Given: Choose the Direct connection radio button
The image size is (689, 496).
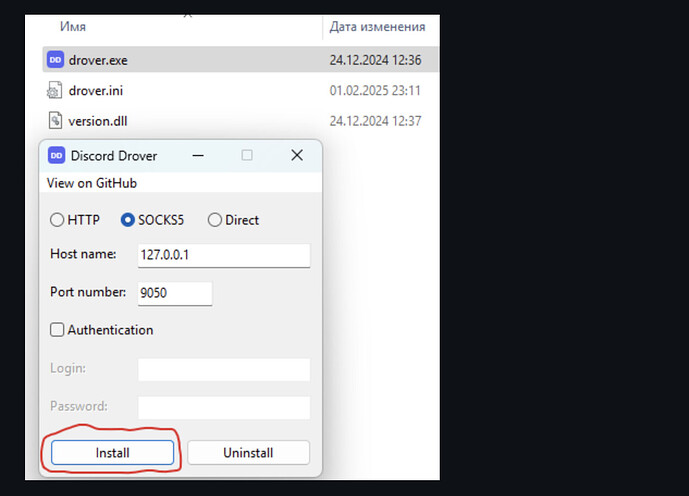Looking at the screenshot, I should coord(214,220).
